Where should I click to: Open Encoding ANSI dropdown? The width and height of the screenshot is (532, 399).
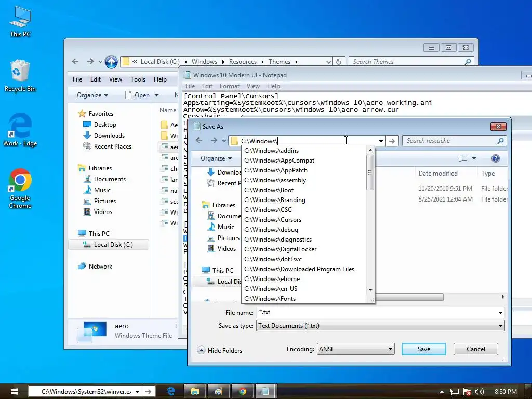pos(355,349)
